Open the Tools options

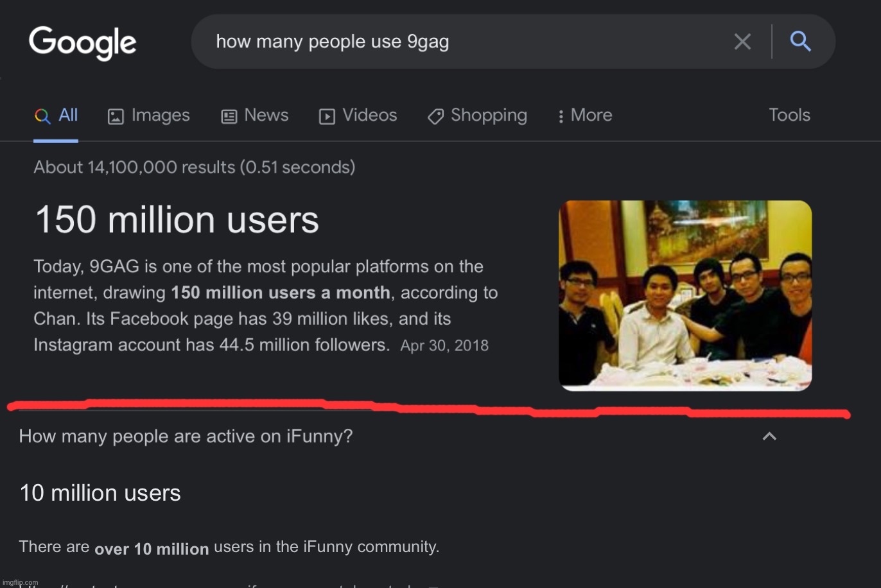(x=789, y=115)
